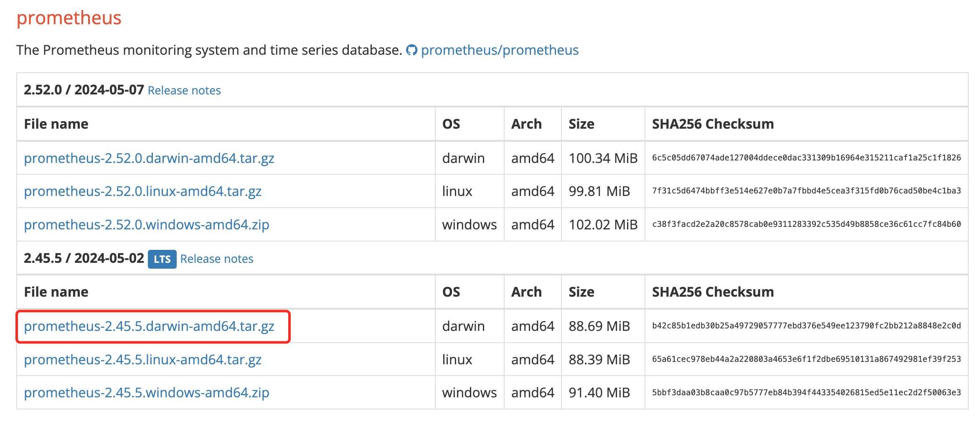Download prometheus-2.45.5.darwin-amd64.tar.gz
The image size is (980, 422).
tap(149, 326)
